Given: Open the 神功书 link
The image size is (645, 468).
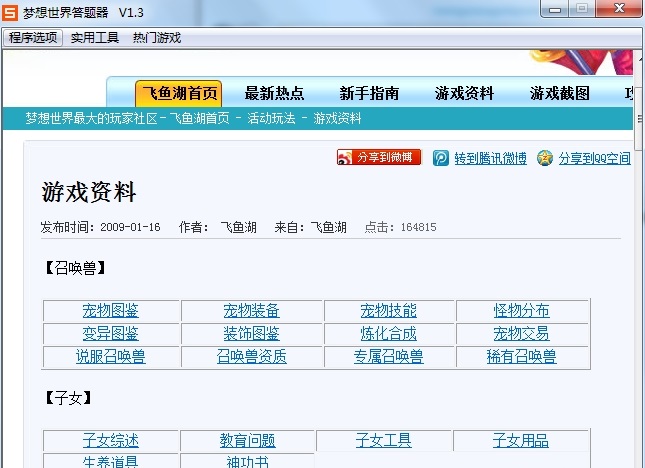Looking at the screenshot, I should pos(248,461).
